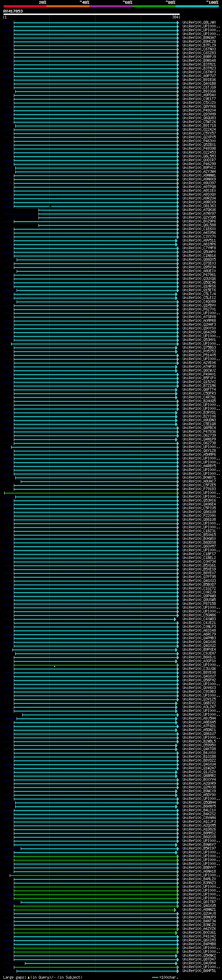Select hit label UniRef100_B9N3A7
The image size is (222, 980).
coord(199,38)
